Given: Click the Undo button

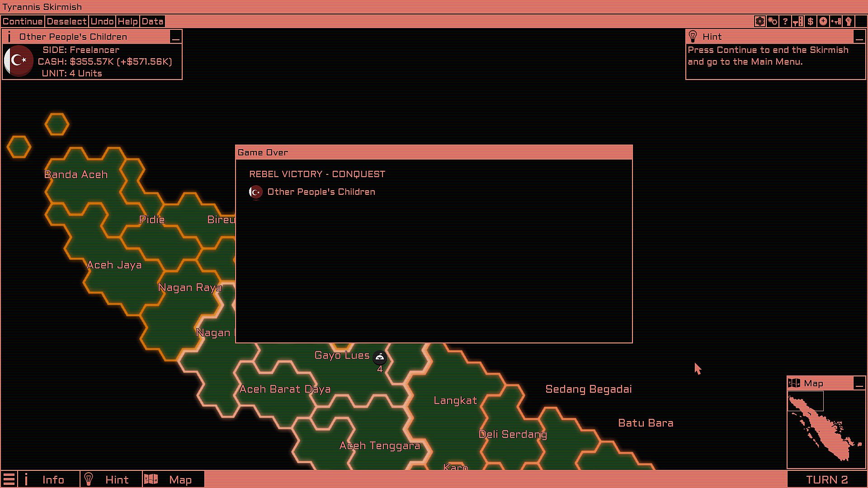Looking at the screenshot, I should (102, 21).
